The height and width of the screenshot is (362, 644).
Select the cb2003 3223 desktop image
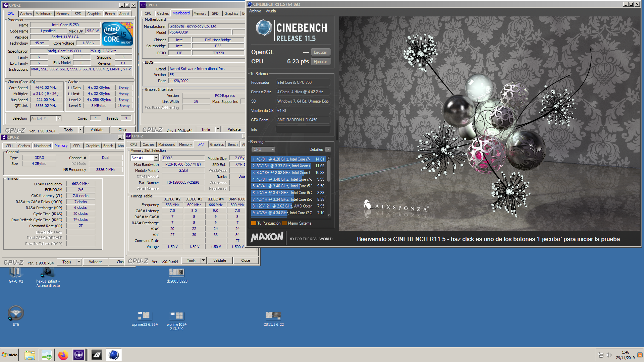pyautogui.click(x=177, y=276)
